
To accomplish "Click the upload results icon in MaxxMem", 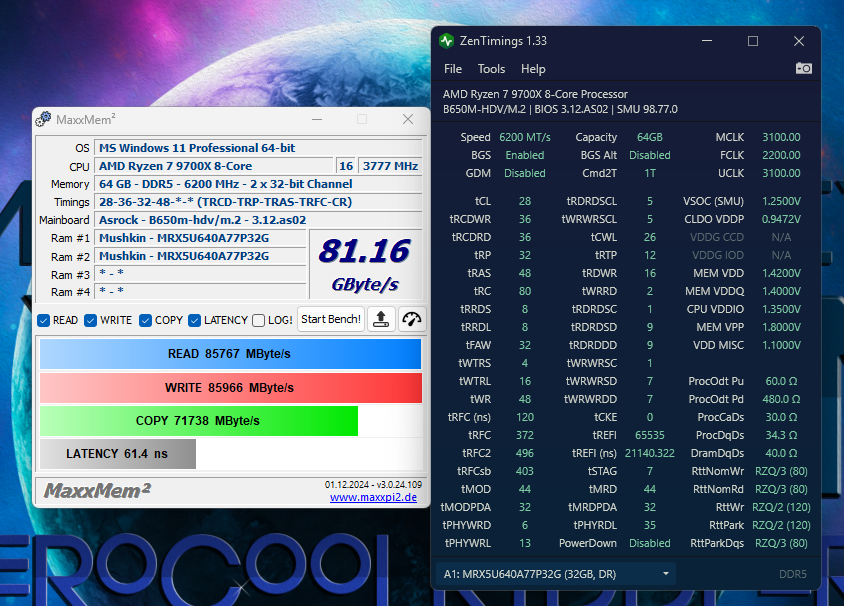I will tap(381, 319).
